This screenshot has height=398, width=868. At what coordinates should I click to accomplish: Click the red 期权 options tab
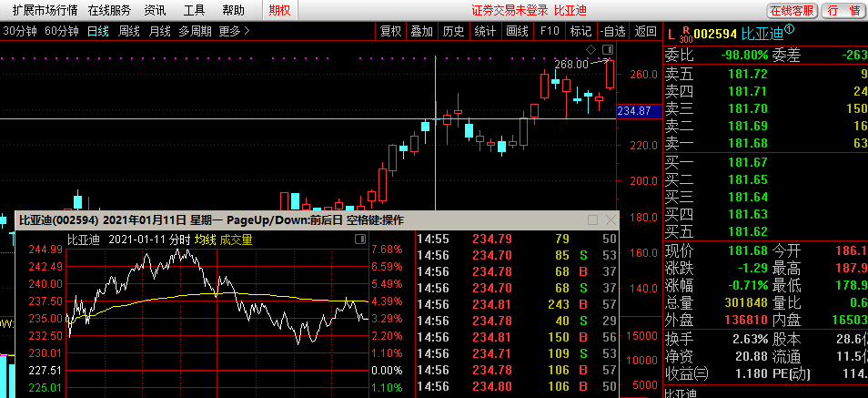(x=279, y=10)
